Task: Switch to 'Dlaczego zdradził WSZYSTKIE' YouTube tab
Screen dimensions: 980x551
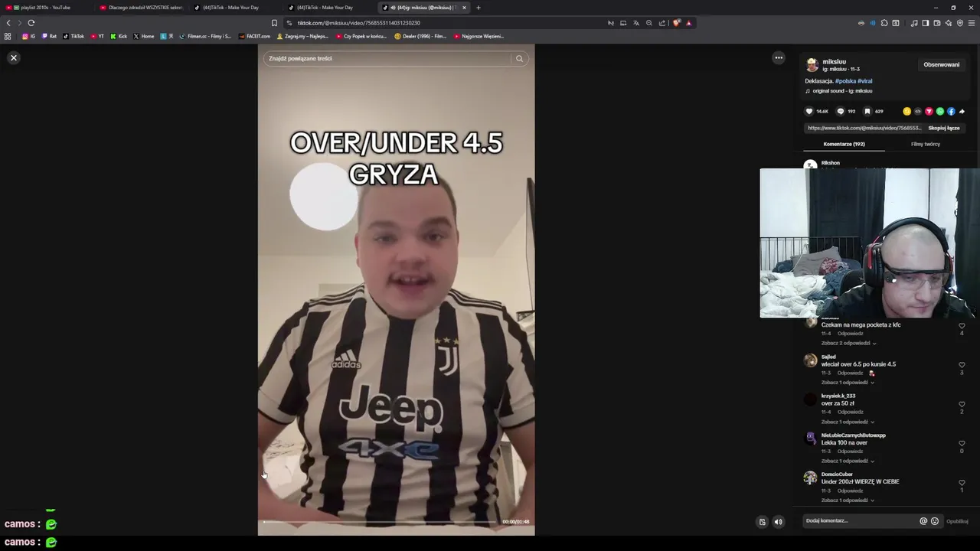Action: click(x=142, y=8)
